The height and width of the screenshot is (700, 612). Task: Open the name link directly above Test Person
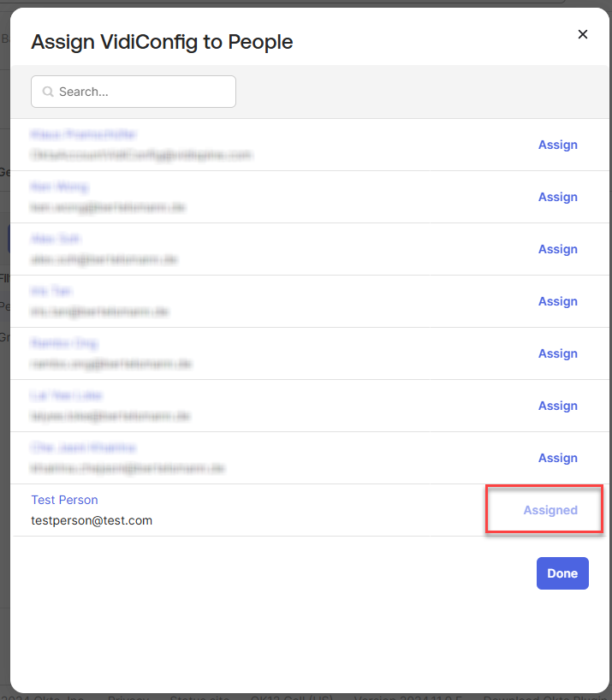[83, 448]
